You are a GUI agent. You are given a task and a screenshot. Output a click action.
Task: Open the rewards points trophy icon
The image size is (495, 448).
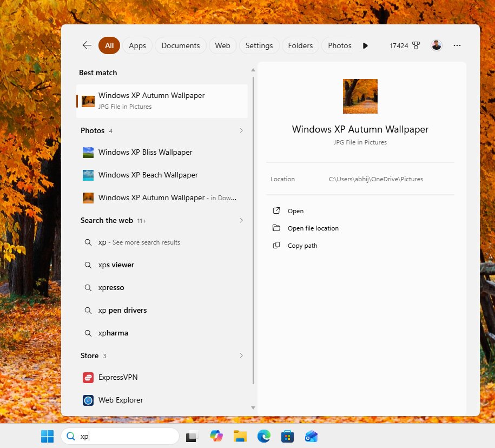click(416, 45)
